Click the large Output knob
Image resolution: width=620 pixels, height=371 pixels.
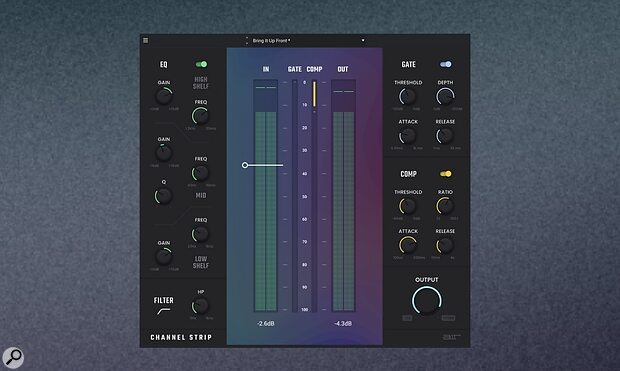[426, 301]
